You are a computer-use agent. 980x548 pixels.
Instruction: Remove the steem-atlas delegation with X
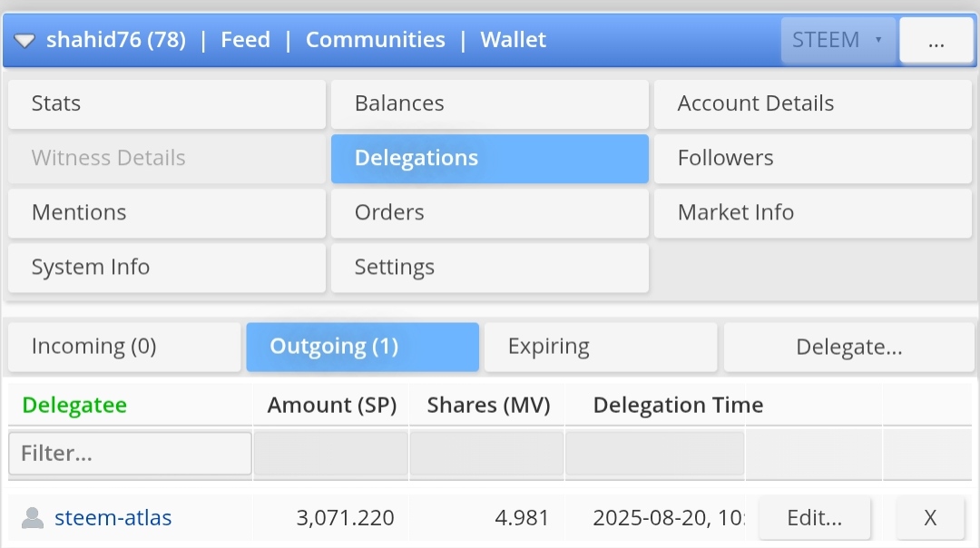click(x=930, y=517)
